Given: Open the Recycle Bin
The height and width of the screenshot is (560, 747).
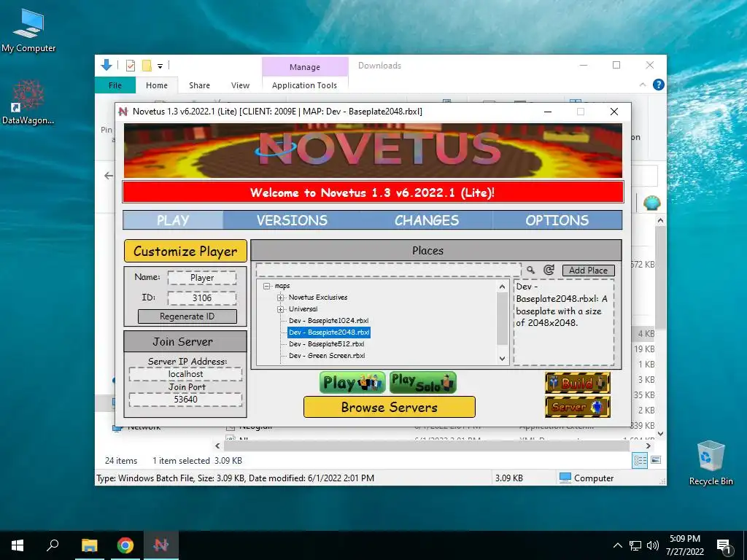Looking at the screenshot, I should (x=711, y=463).
